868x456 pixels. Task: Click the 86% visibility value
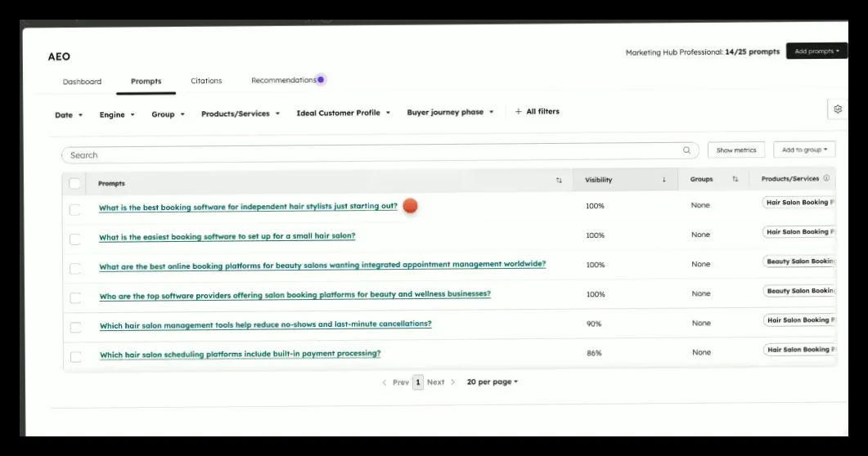coord(594,353)
